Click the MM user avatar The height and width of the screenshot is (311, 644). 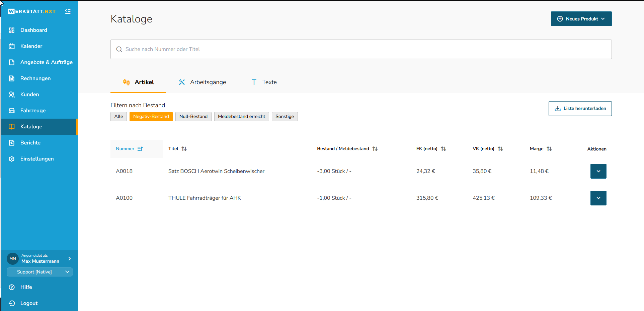tap(13, 258)
